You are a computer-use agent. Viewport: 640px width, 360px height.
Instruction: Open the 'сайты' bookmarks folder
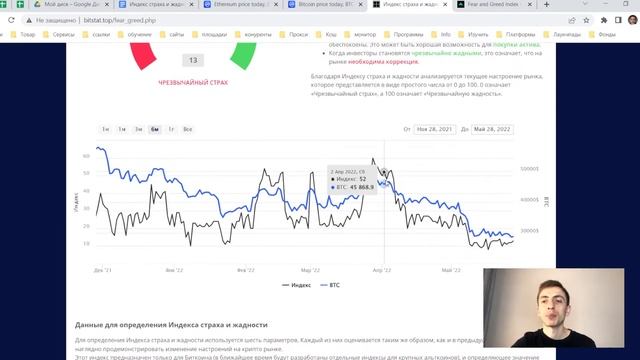pos(172,35)
